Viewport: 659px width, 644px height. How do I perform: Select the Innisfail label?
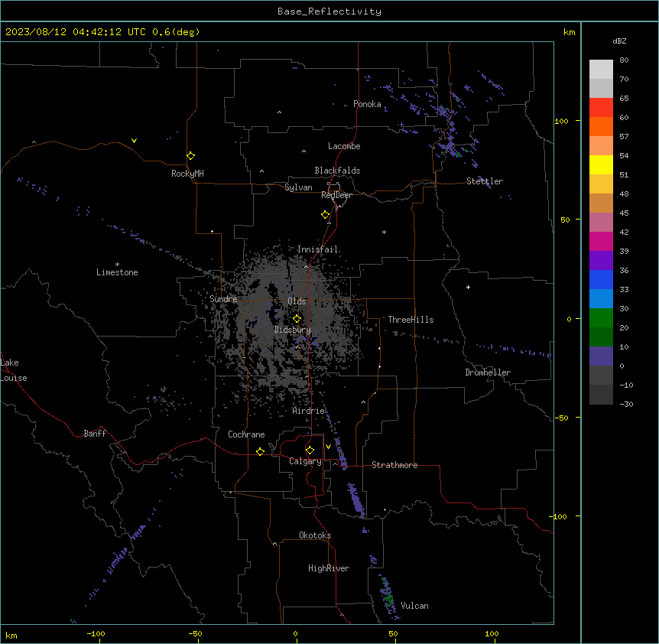pyautogui.click(x=317, y=249)
